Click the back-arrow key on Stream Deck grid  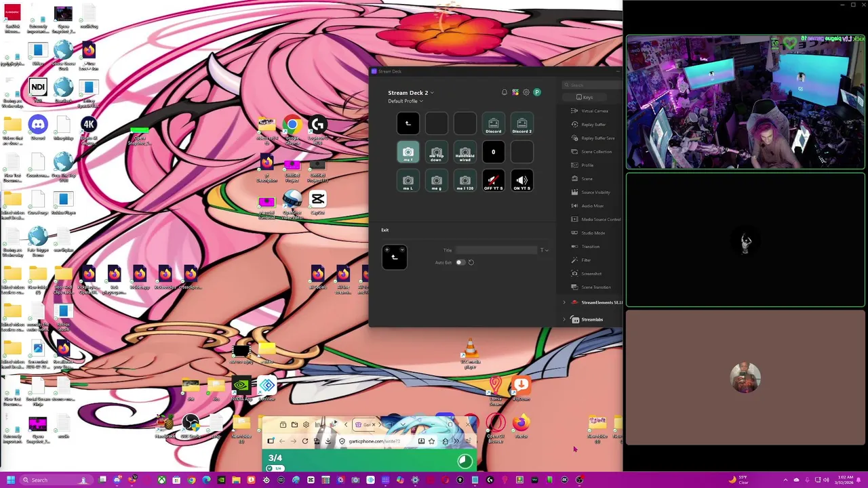pyautogui.click(x=408, y=123)
